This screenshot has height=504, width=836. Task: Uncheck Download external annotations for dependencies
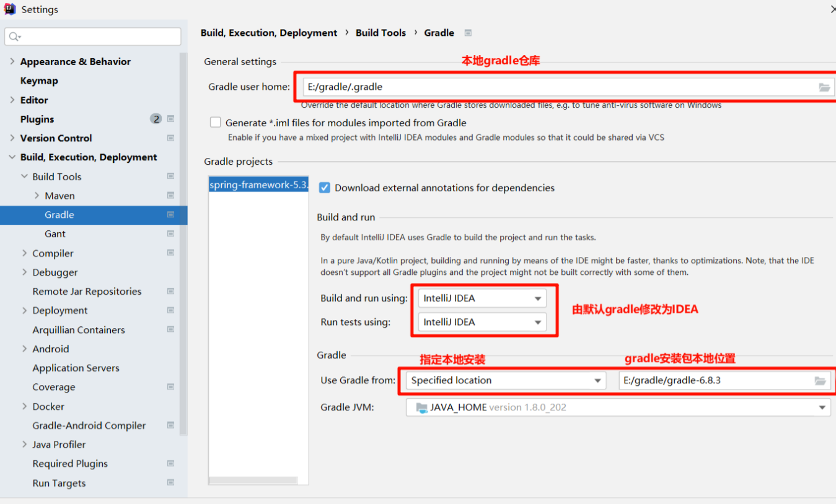pyautogui.click(x=324, y=188)
